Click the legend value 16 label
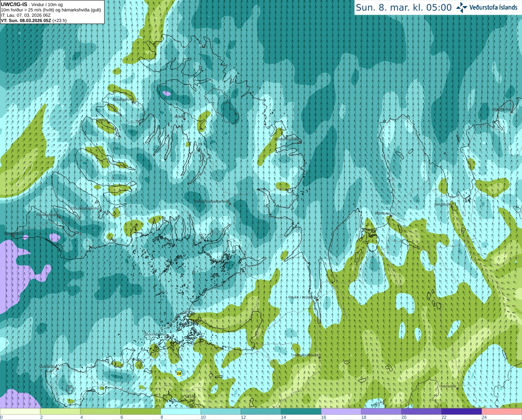The width and height of the screenshot is (522, 420). tap(323, 417)
